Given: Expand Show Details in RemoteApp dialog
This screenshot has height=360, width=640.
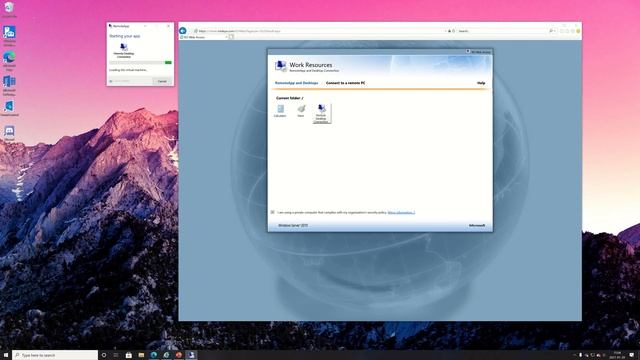Looking at the screenshot, I should click(x=120, y=81).
